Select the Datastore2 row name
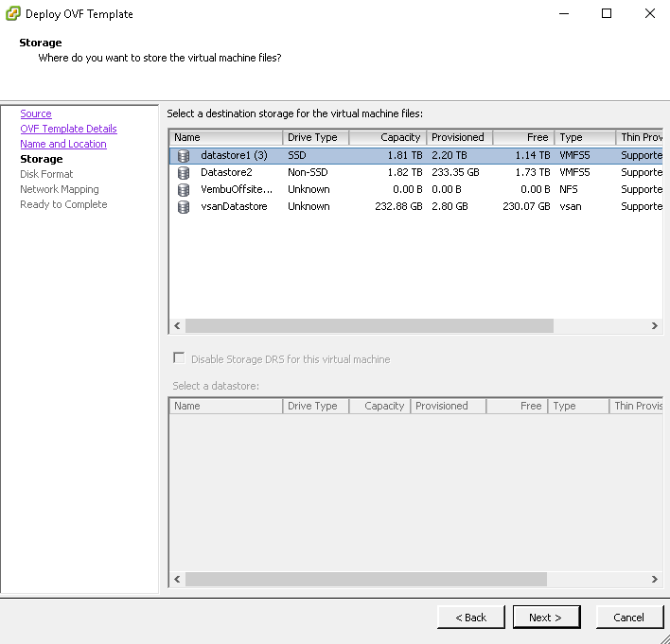Image resolution: width=670 pixels, height=644 pixels. 226,172
